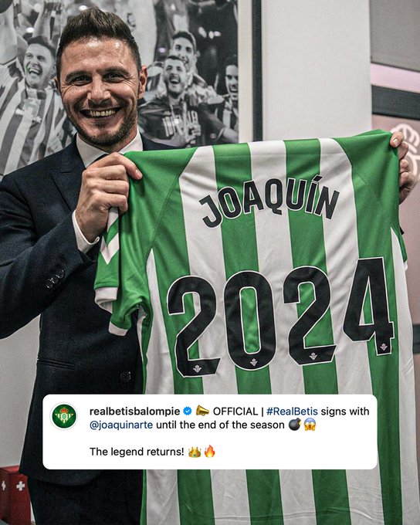The height and width of the screenshot is (525, 420).
Task: Click the bomb emoji in caption
Action: point(295,425)
